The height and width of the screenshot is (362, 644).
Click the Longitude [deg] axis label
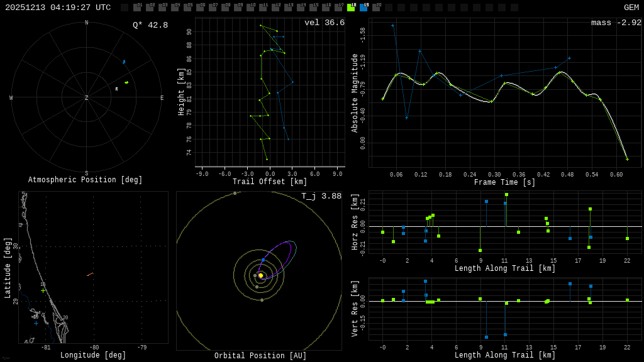(93, 355)
